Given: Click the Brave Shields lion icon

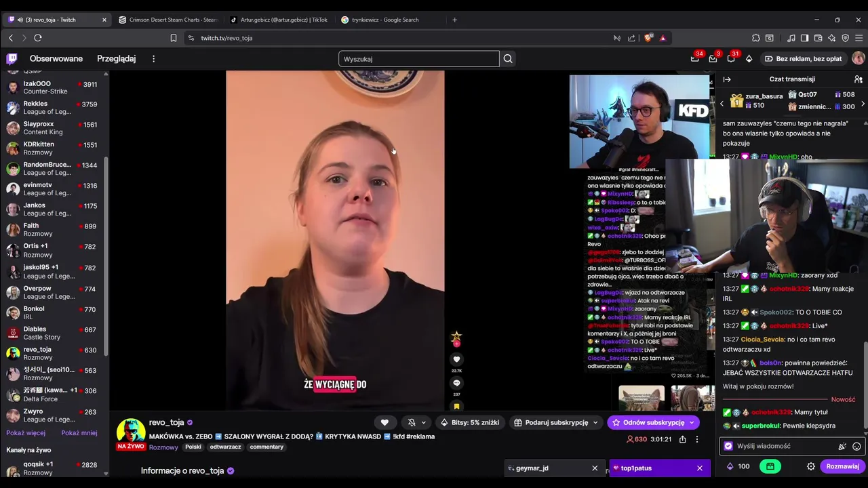Looking at the screenshot, I should pyautogui.click(x=648, y=38).
